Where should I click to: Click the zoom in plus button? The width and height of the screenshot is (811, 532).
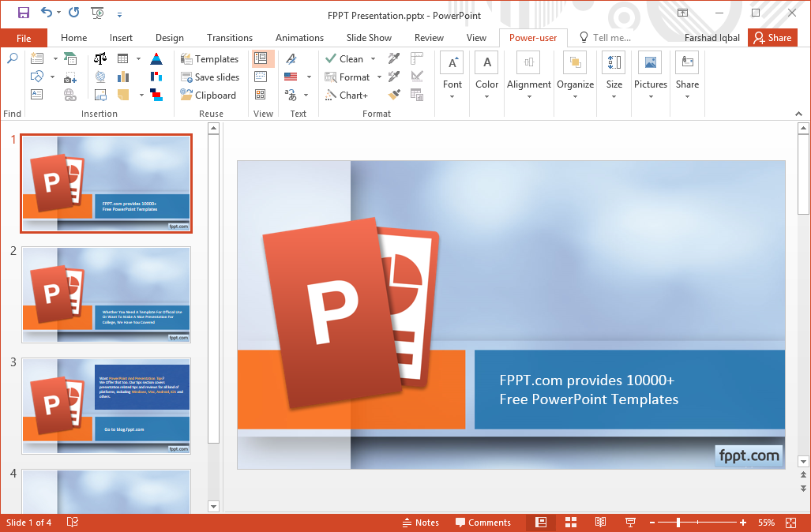tap(743, 523)
